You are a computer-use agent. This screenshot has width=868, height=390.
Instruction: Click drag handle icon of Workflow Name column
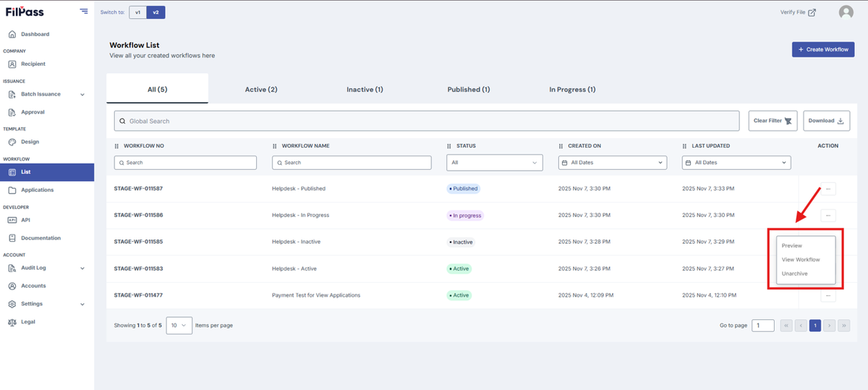point(275,146)
